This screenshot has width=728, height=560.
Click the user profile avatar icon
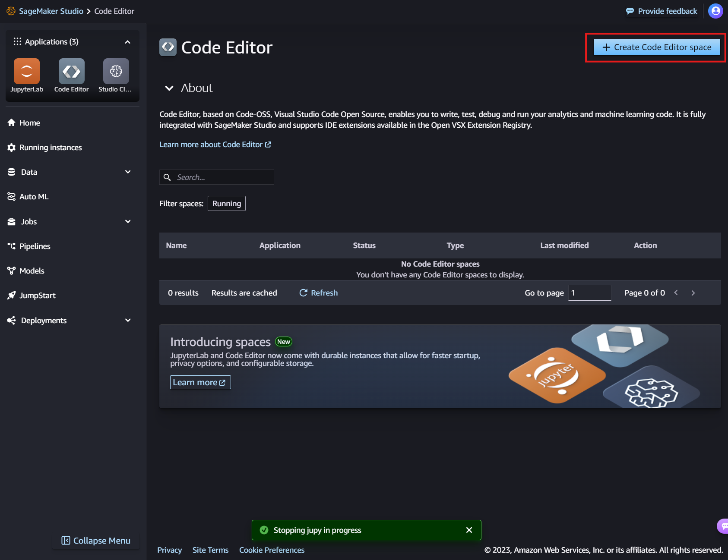[x=715, y=11]
